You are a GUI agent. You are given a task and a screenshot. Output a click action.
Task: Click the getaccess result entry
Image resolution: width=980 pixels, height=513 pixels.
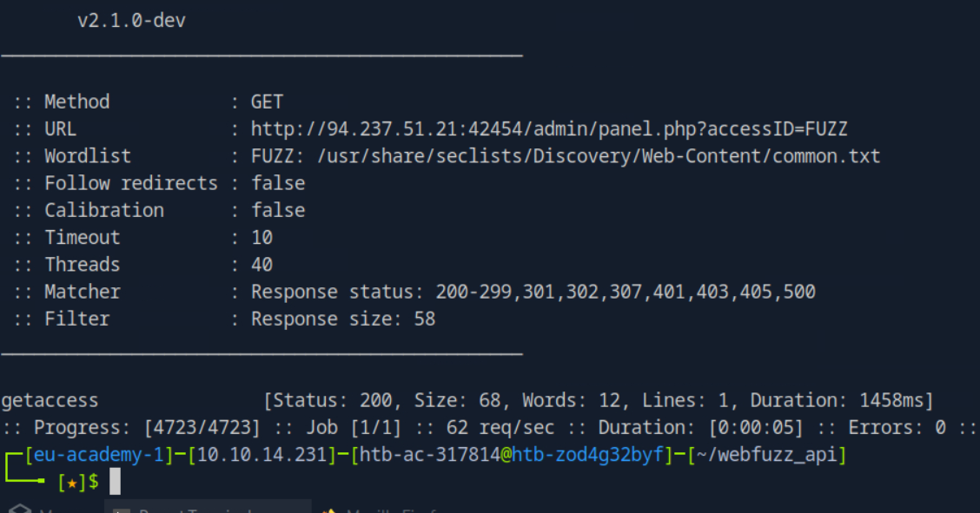click(x=50, y=400)
